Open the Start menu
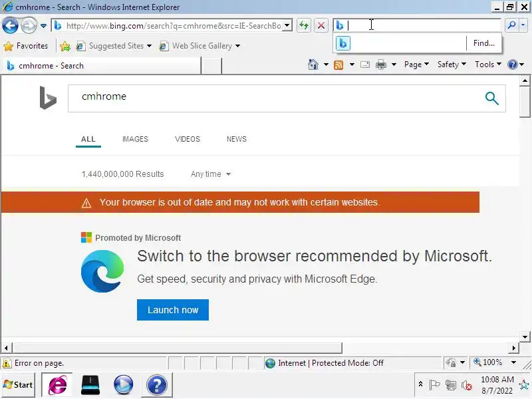This screenshot has height=399, width=532. tap(18, 385)
